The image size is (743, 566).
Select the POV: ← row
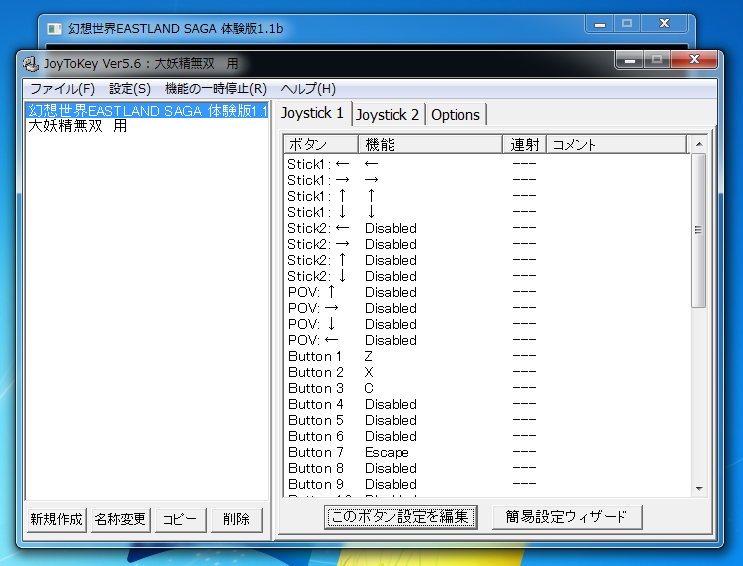click(x=487, y=340)
